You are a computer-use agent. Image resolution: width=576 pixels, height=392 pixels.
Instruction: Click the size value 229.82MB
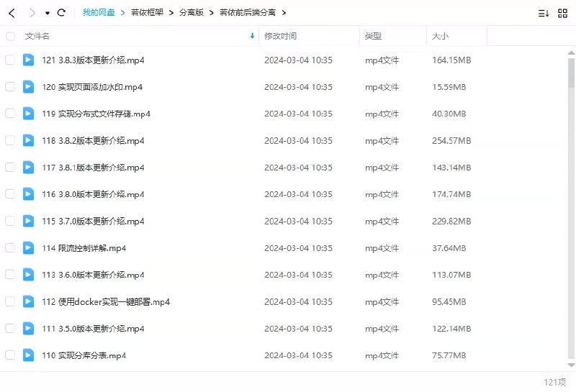coord(451,222)
